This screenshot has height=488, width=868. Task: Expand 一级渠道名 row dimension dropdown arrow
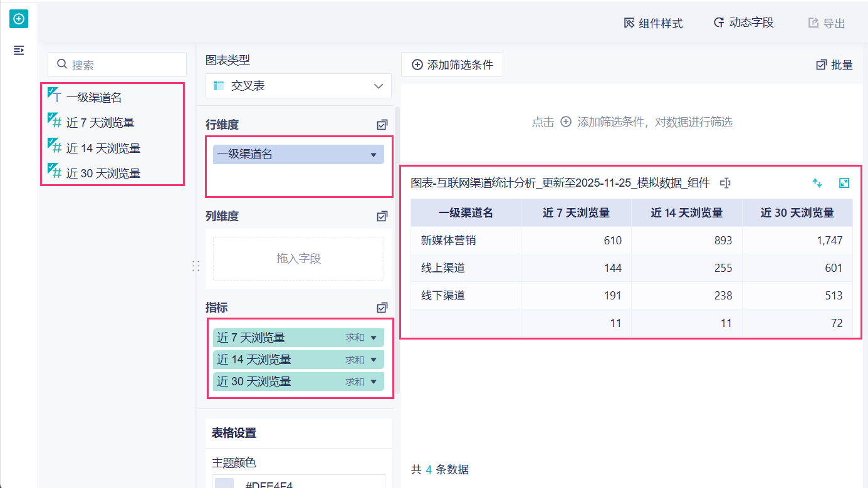pyautogui.click(x=374, y=155)
